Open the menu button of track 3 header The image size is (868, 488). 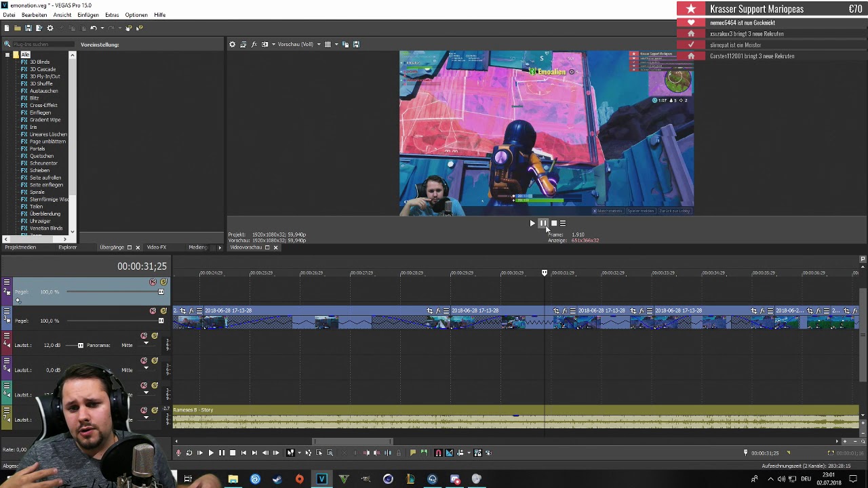coord(7,310)
